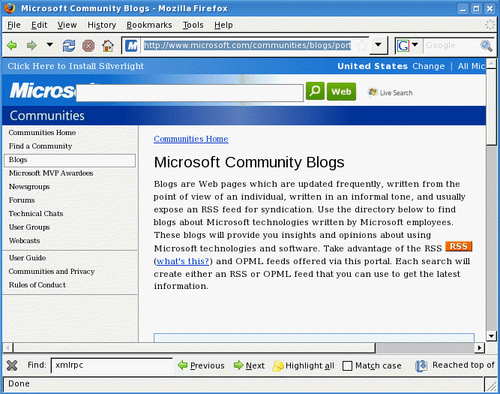Click the vertical scrollbar down arrow
The height and width of the screenshot is (394, 500).
tap(491, 336)
